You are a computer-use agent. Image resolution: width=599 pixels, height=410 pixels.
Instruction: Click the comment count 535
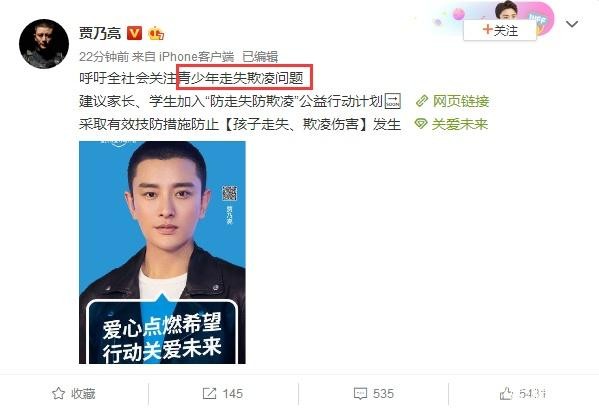click(383, 394)
